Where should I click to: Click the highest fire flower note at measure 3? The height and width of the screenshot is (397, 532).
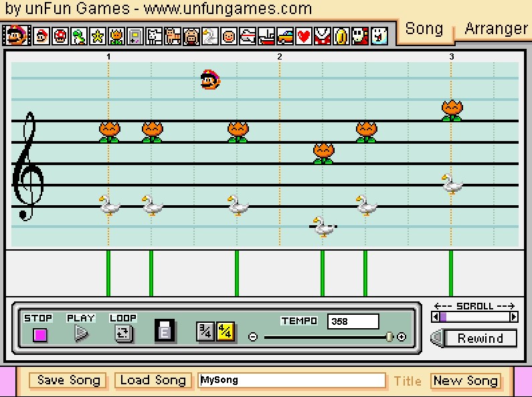[x=452, y=110]
